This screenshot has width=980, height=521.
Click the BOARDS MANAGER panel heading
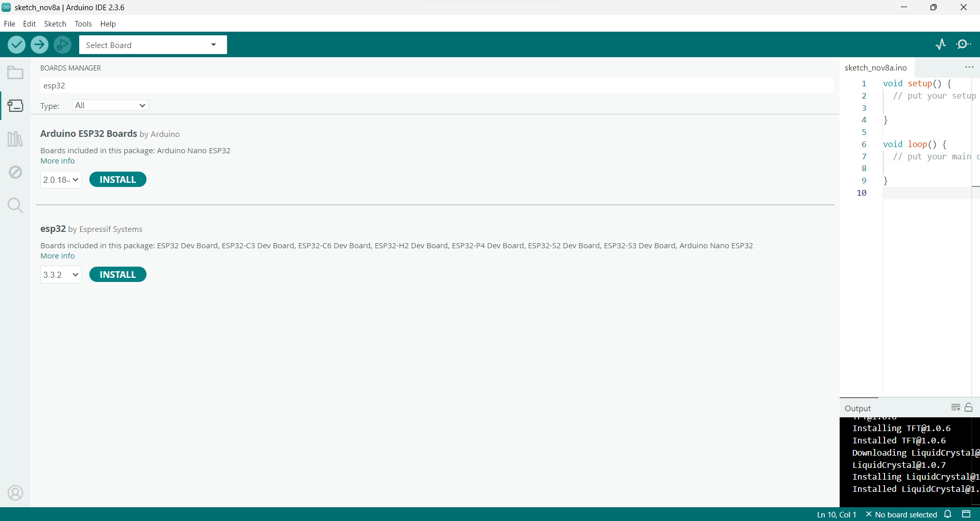[71, 68]
